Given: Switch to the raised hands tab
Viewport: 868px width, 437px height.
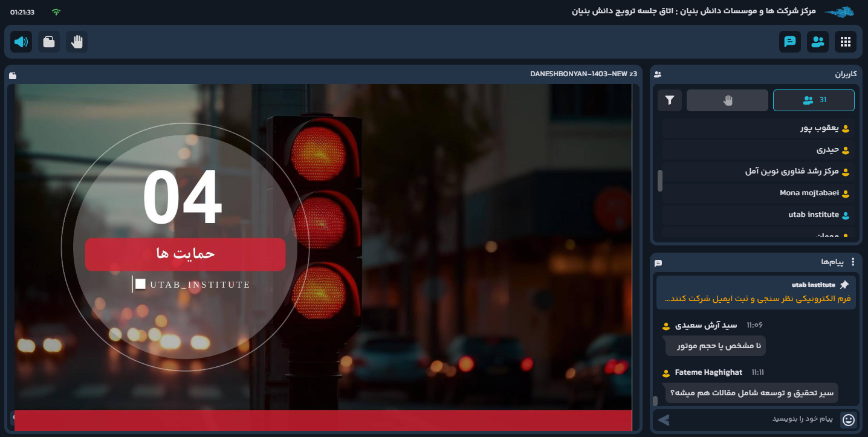Looking at the screenshot, I should point(727,100).
